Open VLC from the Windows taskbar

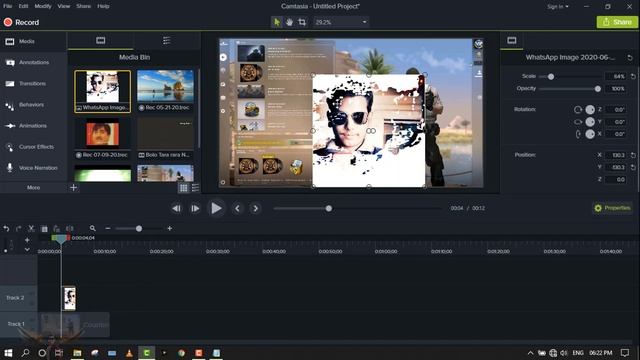click(129, 353)
